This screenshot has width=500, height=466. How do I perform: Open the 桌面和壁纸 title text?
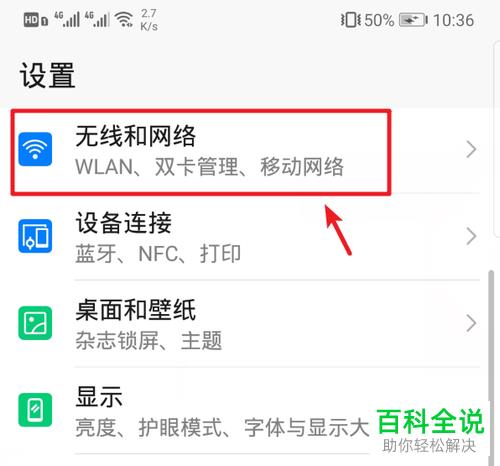135,310
